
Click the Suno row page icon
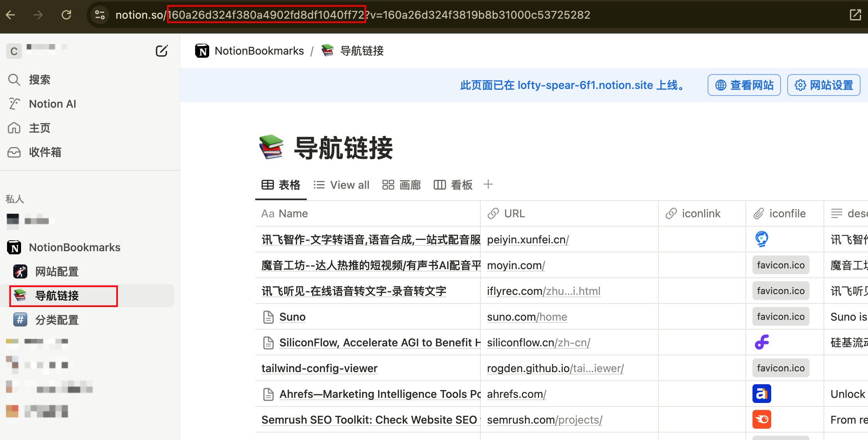[x=269, y=317]
